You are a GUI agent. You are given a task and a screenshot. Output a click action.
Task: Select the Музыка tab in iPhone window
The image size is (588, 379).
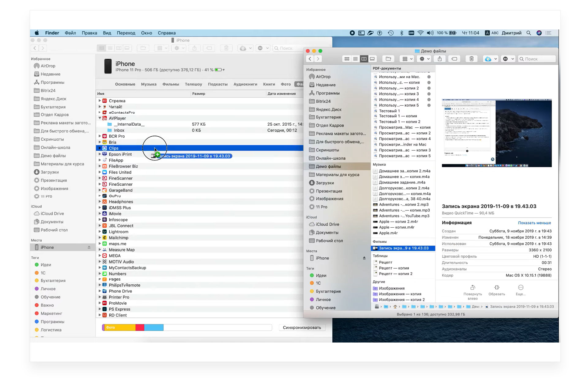pyautogui.click(x=149, y=84)
